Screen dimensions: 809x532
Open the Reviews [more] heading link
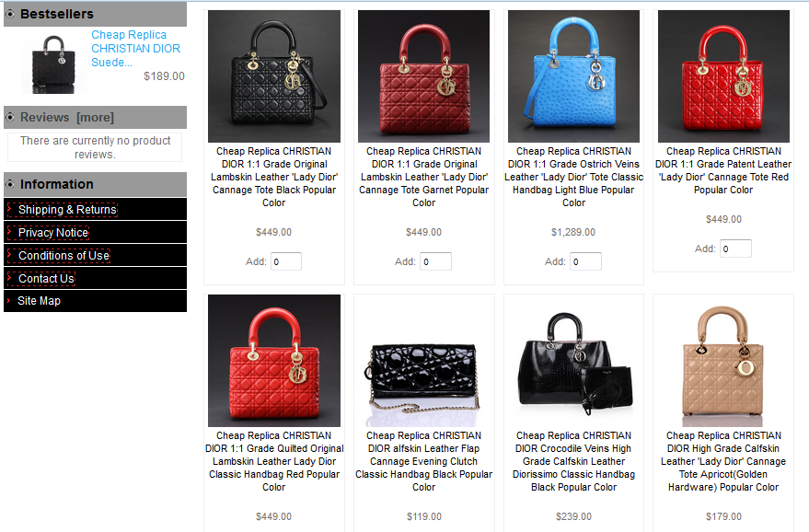(67, 118)
